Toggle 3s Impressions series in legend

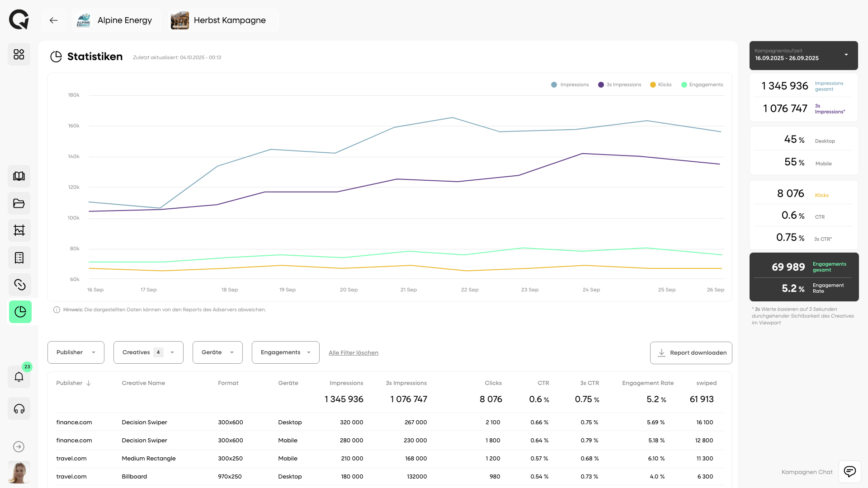pos(619,85)
